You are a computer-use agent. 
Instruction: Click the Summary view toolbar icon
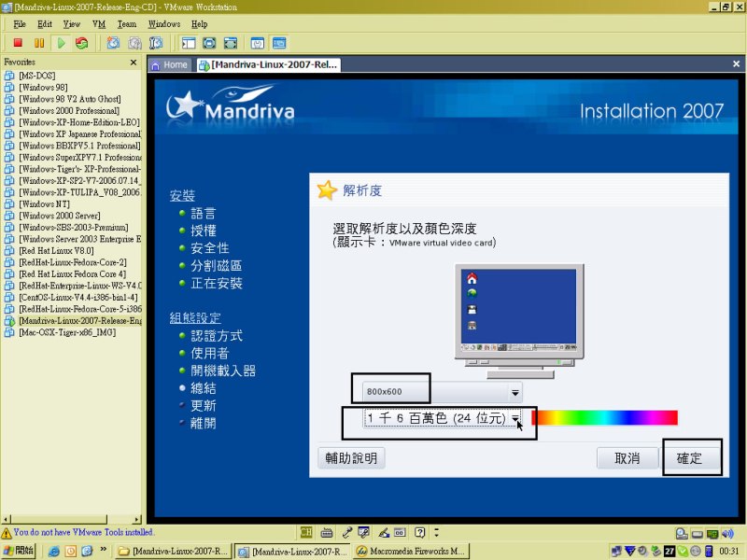pyautogui.click(x=258, y=43)
